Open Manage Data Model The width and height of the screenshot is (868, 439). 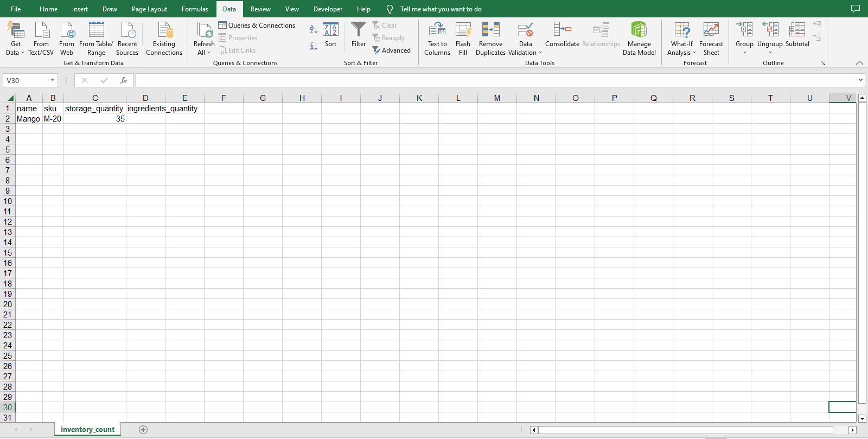point(639,39)
